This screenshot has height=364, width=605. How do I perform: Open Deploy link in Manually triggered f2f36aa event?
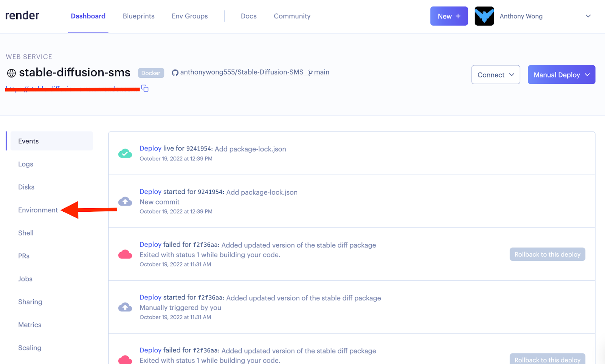coord(150,297)
